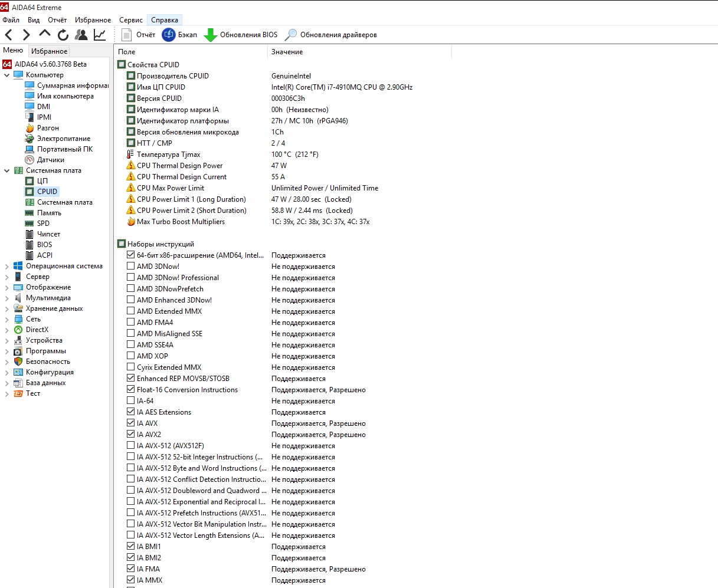Collapse the Системная плата tree node
This screenshot has width=718, height=588.
(x=6, y=170)
